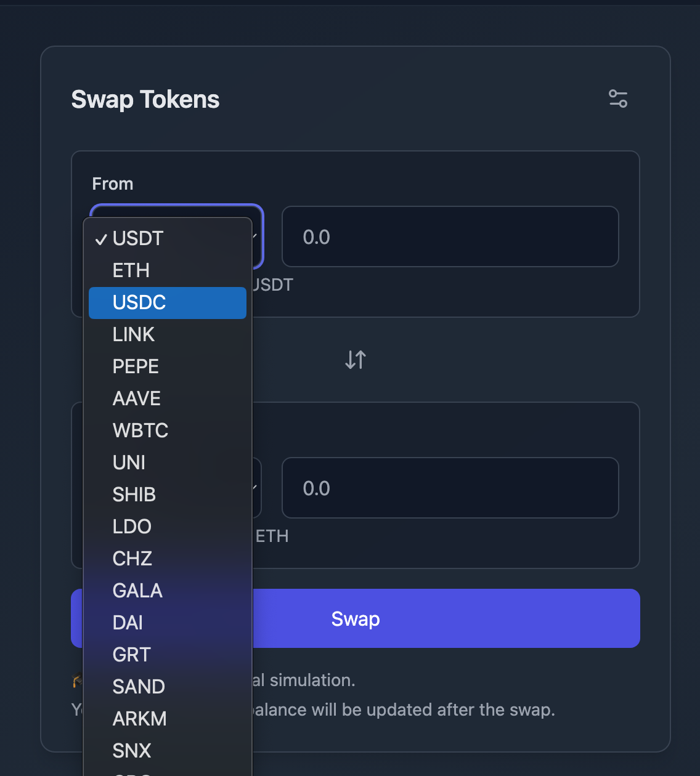700x776 pixels.
Task: Click the From amount input field
Action: point(450,237)
